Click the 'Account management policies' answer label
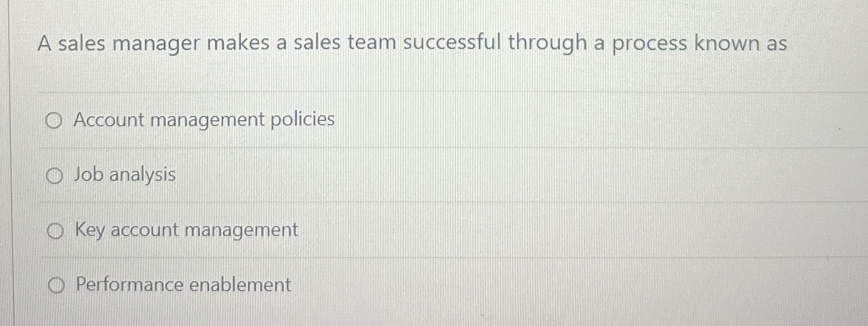The height and width of the screenshot is (326, 868). pyautogui.click(x=204, y=120)
